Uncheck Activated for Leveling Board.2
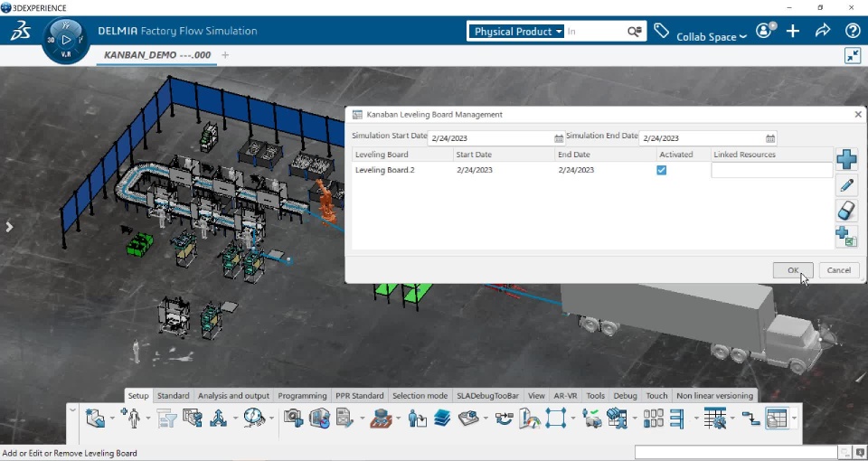868x461 pixels. 661,171
